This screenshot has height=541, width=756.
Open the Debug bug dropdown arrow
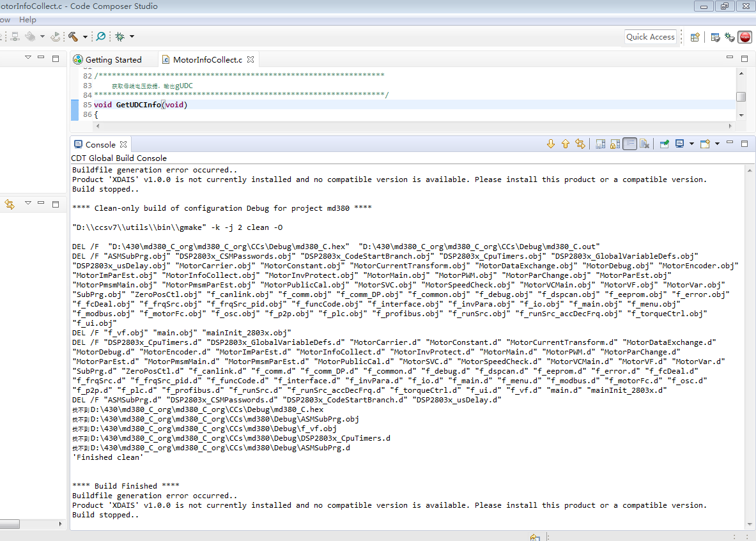pos(132,36)
